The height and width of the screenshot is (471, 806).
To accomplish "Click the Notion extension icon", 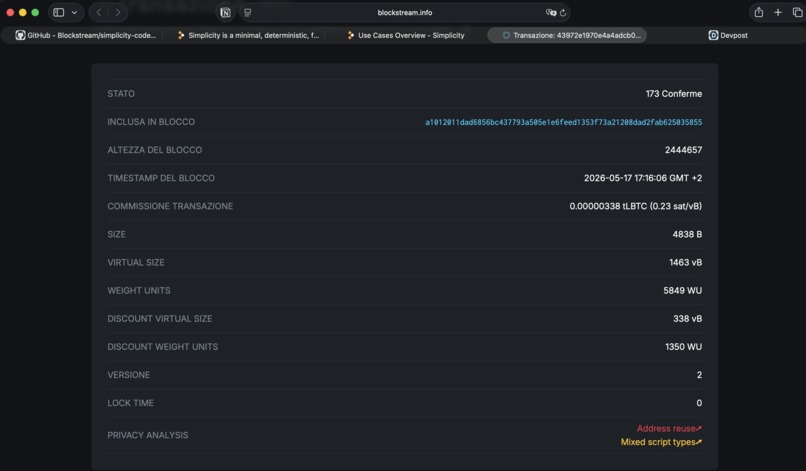I will tap(225, 13).
